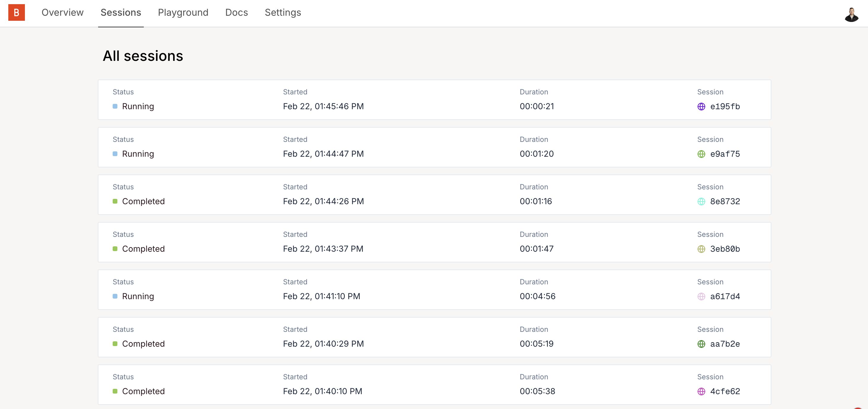
Task: Click globe icon for session e9af75
Action: pyautogui.click(x=701, y=154)
